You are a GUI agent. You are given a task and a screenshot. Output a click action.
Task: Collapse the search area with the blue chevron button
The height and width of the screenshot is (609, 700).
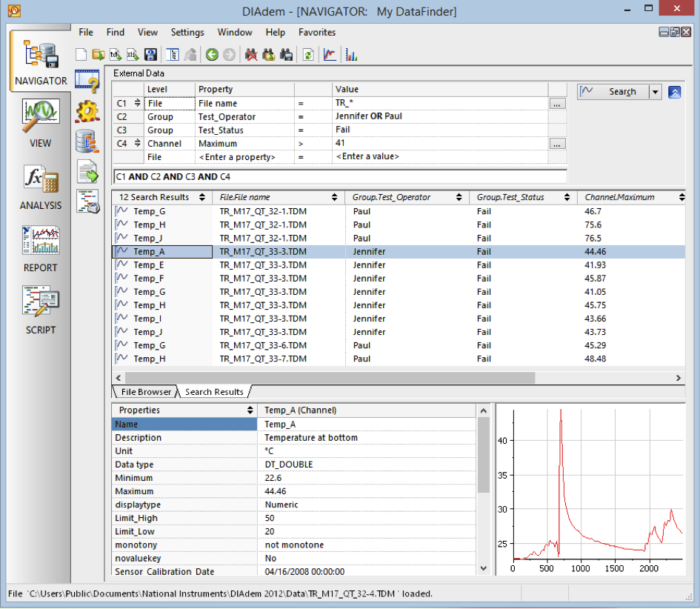pos(674,92)
